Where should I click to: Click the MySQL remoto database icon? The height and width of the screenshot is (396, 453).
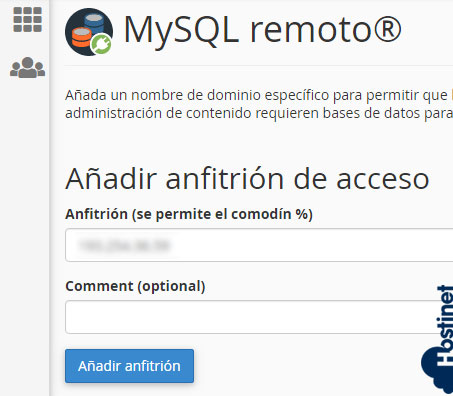[89, 32]
